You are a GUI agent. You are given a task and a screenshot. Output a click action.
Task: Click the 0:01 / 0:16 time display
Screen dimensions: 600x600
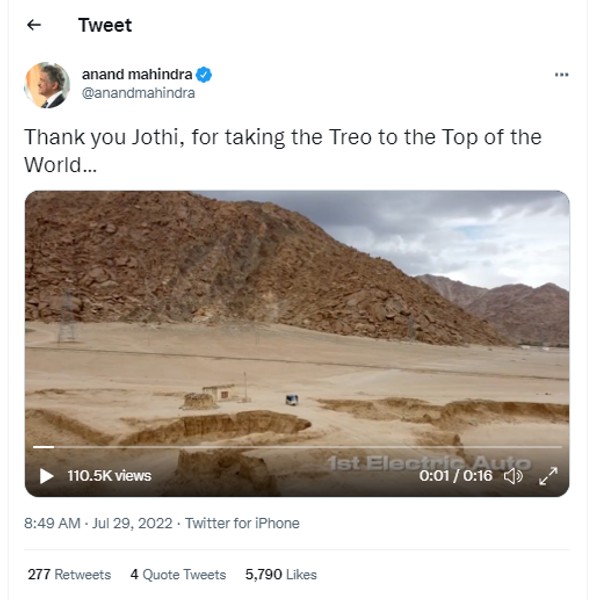pyautogui.click(x=455, y=476)
